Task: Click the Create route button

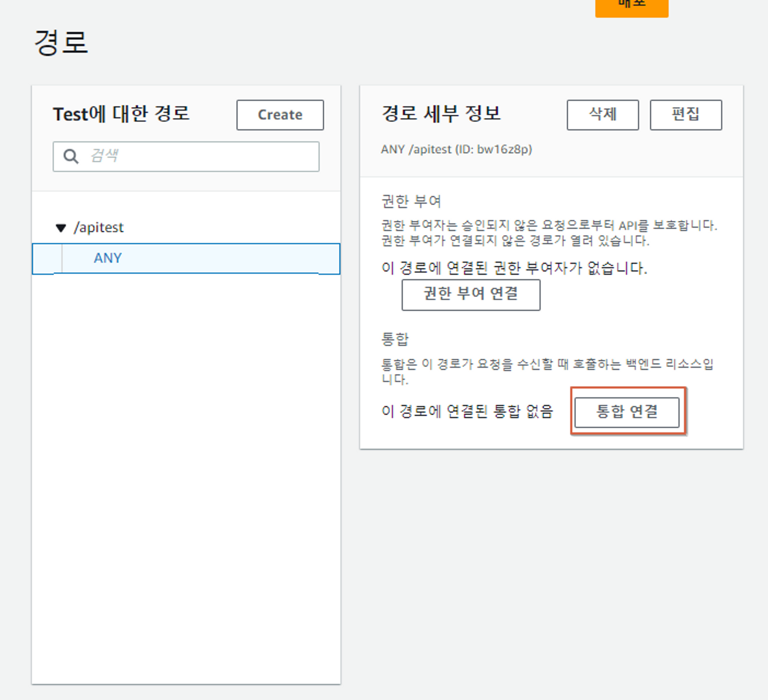Action: point(280,115)
